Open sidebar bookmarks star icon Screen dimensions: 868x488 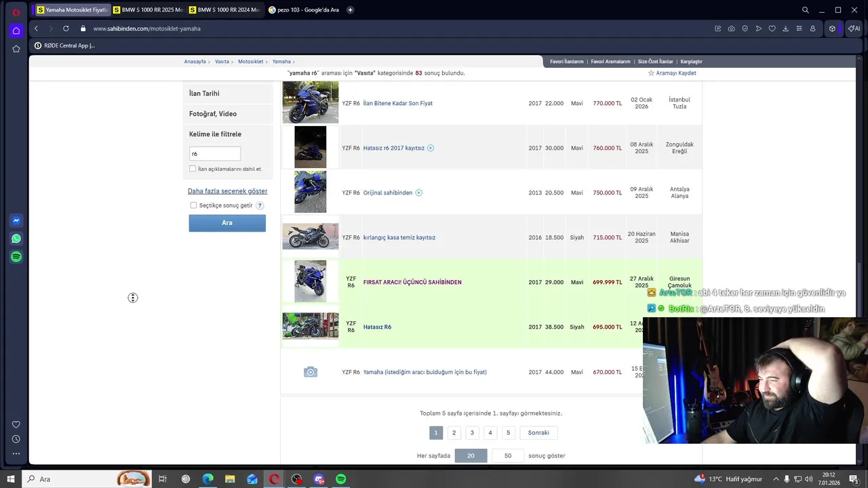[x=16, y=49]
